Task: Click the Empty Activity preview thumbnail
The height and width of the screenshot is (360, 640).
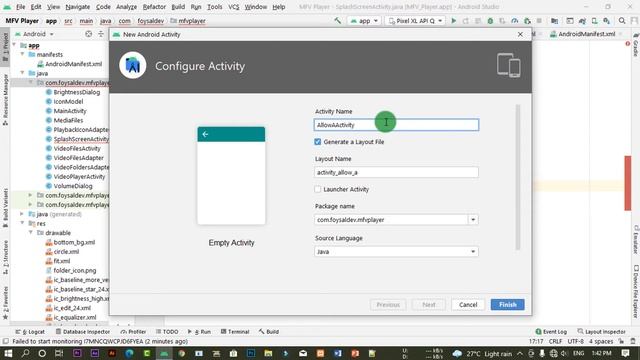Action: pyautogui.click(x=231, y=176)
